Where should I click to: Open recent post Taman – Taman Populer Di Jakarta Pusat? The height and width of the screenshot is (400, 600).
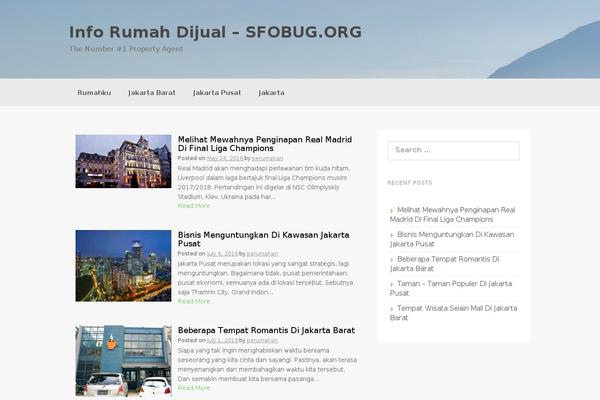point(451,288)
